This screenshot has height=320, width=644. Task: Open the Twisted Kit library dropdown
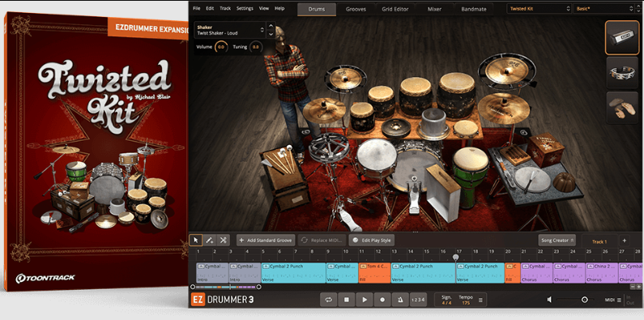(x=540, y=9)
